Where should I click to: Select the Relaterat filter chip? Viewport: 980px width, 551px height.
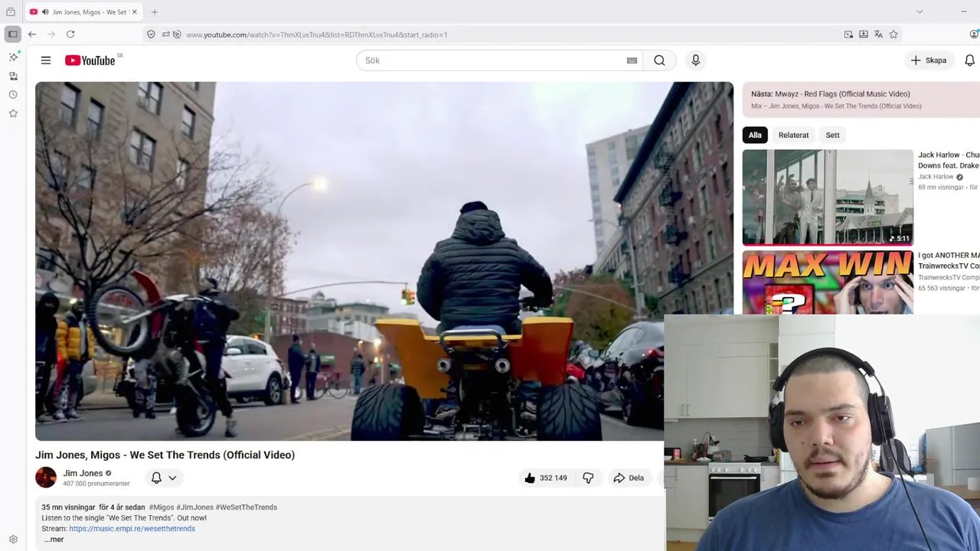793,135
